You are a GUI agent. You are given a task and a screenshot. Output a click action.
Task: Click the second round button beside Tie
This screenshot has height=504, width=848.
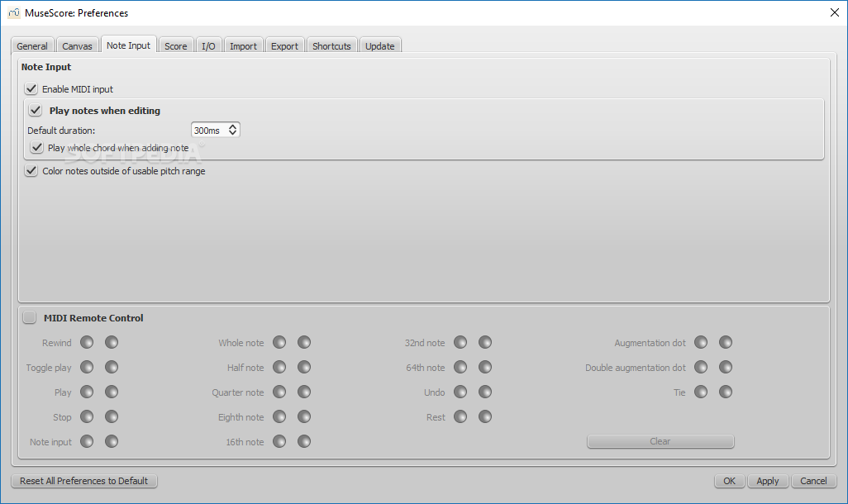(725, 392)
